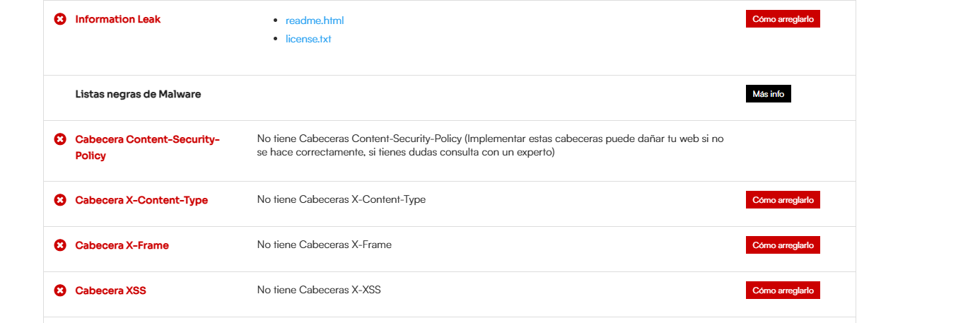Image resolution: width=980 pixels, height=323 pixels.
Task: Click Cómo arreglarlo in the X-Frame row
Action: click(783, 245)
